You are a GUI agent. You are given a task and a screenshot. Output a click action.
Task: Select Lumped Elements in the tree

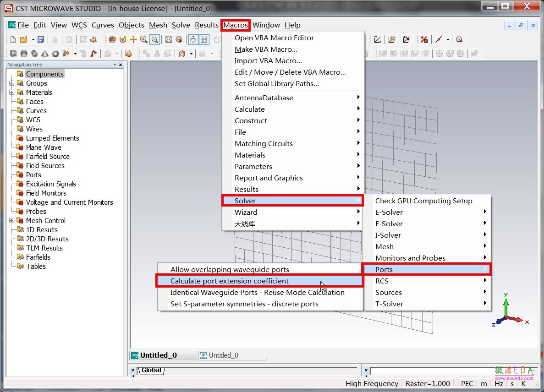tap(52, 138)
